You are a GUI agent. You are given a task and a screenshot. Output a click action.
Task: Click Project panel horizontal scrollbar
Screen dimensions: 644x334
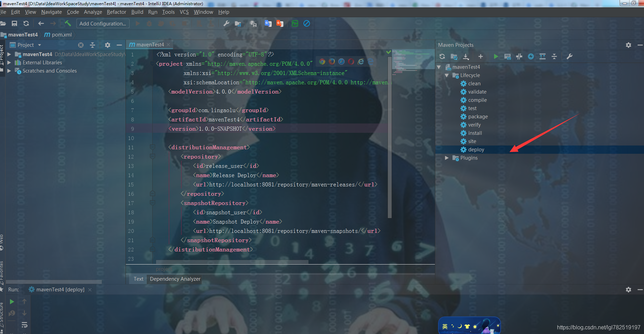click(54, 282)
